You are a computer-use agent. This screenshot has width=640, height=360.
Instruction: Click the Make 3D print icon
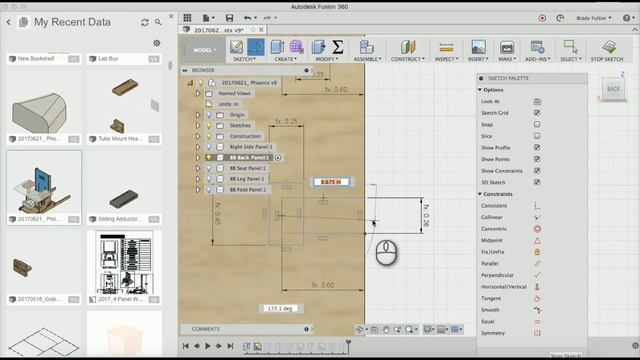click(507, 47)
